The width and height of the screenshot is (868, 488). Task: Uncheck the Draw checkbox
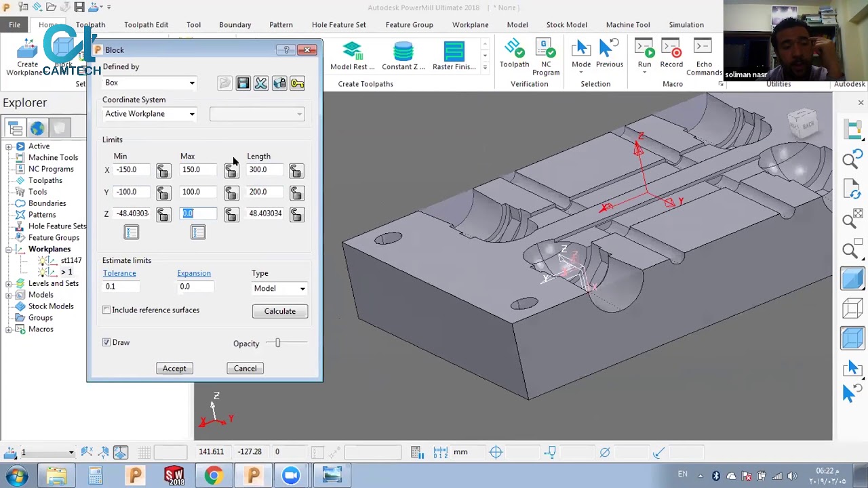[106, 343]
